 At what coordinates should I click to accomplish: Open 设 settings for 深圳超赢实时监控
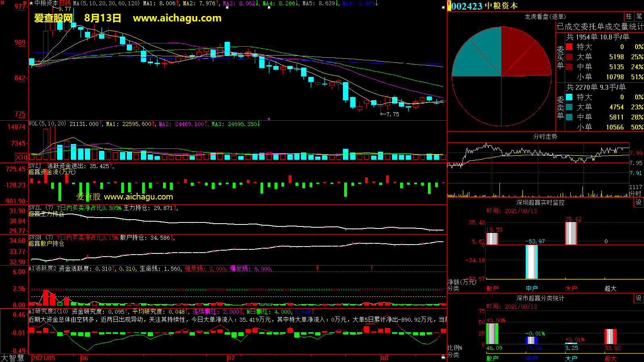click(x=639, y=202)
